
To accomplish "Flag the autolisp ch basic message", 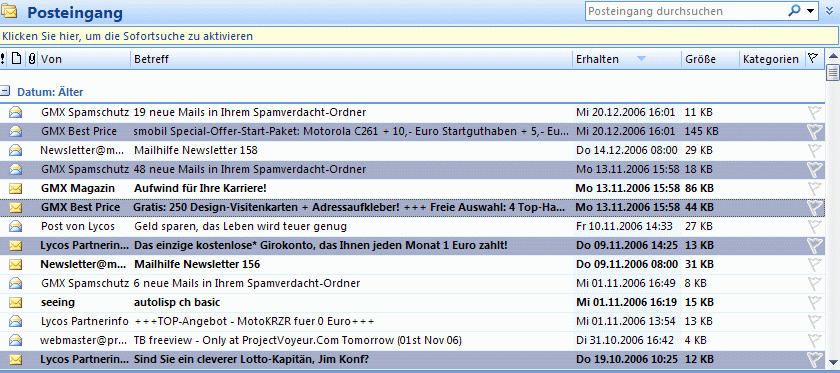I will tap(814, 302).
